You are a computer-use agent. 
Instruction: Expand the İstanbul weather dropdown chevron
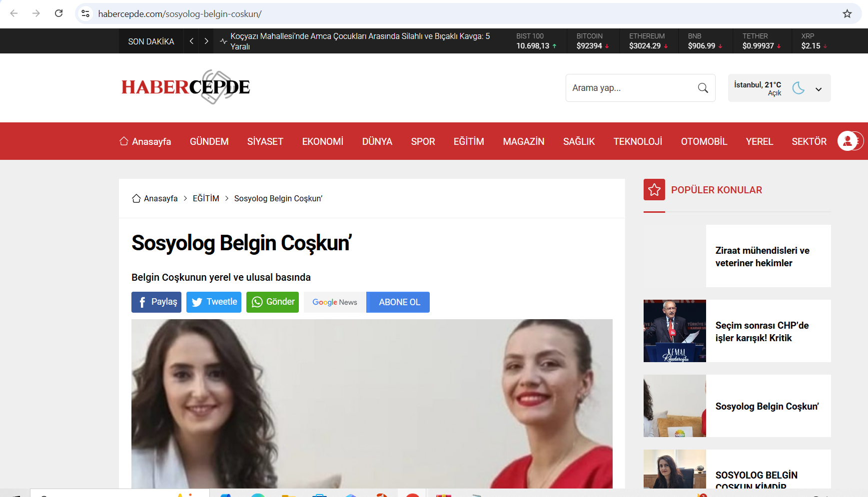point(819,88)
